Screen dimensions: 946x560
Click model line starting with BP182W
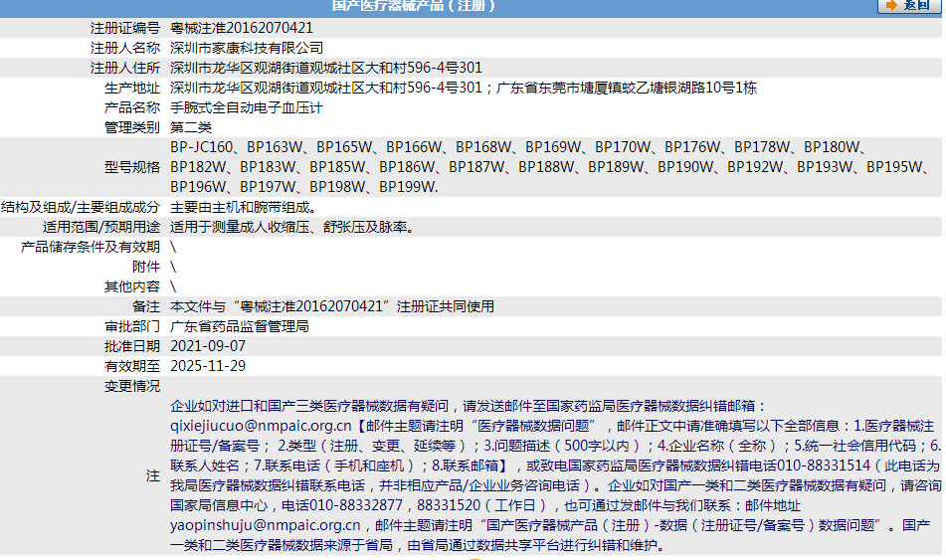(551, 167)
